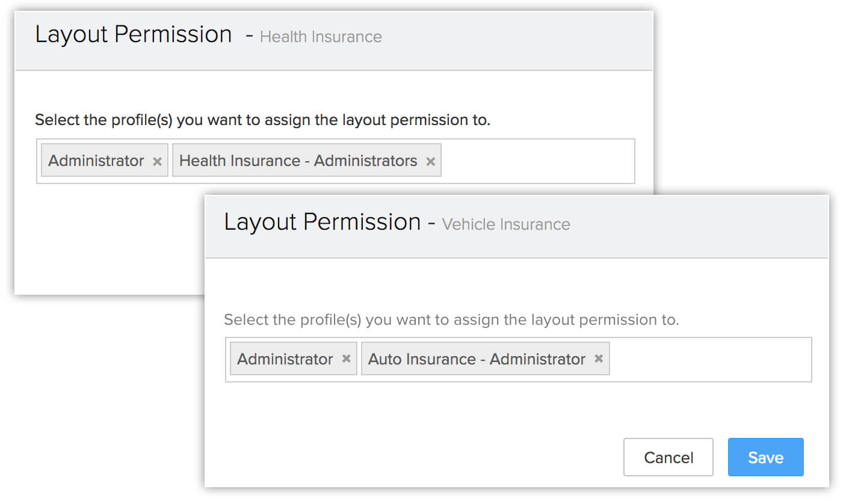
Task: Cancel the Vehicle Insurance layout permission dialog
Action: [x=668, y=457]
